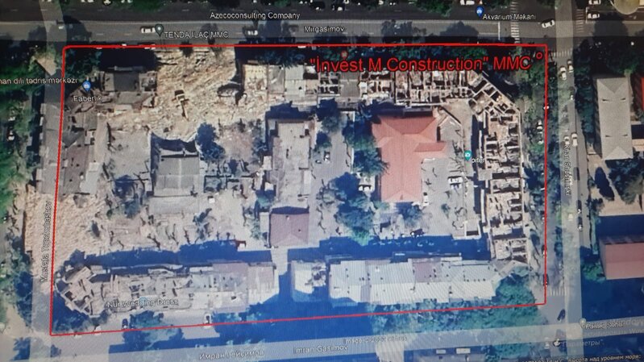Click the red-roofed building in the center

(x=409, y=156)
